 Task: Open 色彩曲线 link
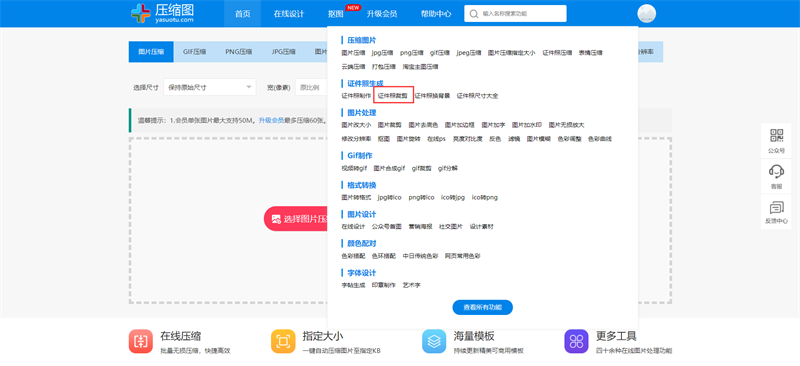[599, 139]
